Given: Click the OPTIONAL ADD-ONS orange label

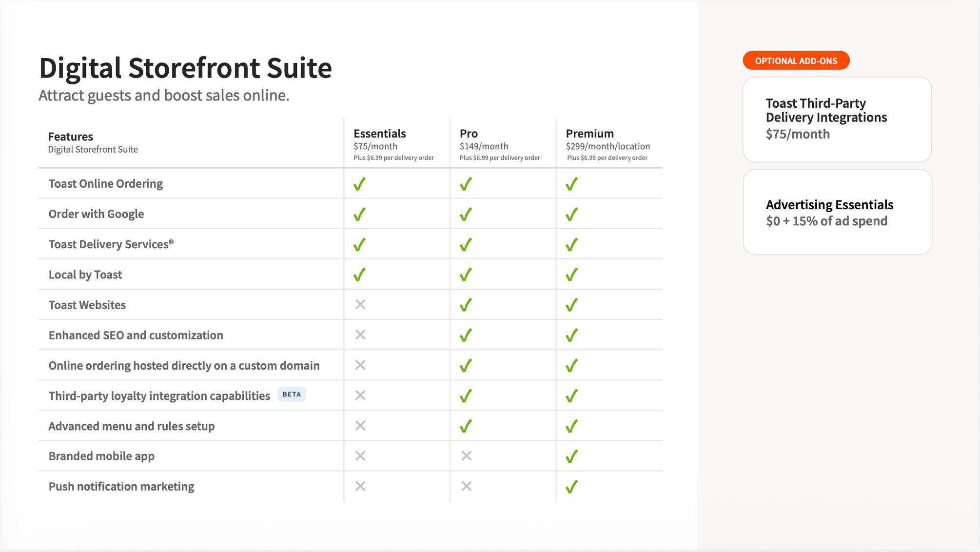Looking at the screenshot, I should tap(796, 61).
